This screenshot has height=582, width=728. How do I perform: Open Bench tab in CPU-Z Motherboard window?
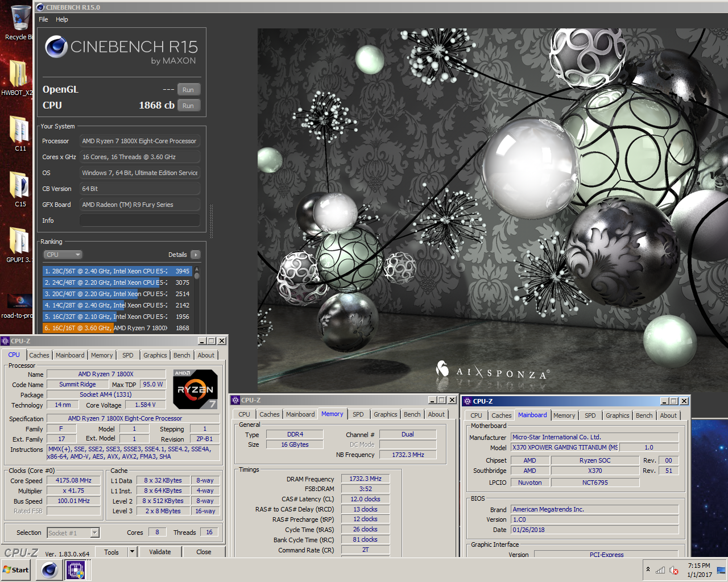tap(644, 415)
